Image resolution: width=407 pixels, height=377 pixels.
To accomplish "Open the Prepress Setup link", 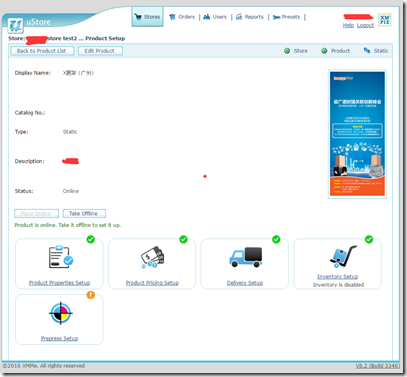I will (x=59, y=338).
